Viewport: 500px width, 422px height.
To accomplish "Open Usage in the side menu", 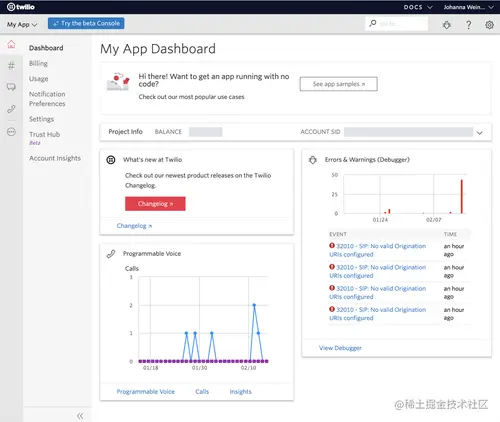I will [x=39, y=79].
